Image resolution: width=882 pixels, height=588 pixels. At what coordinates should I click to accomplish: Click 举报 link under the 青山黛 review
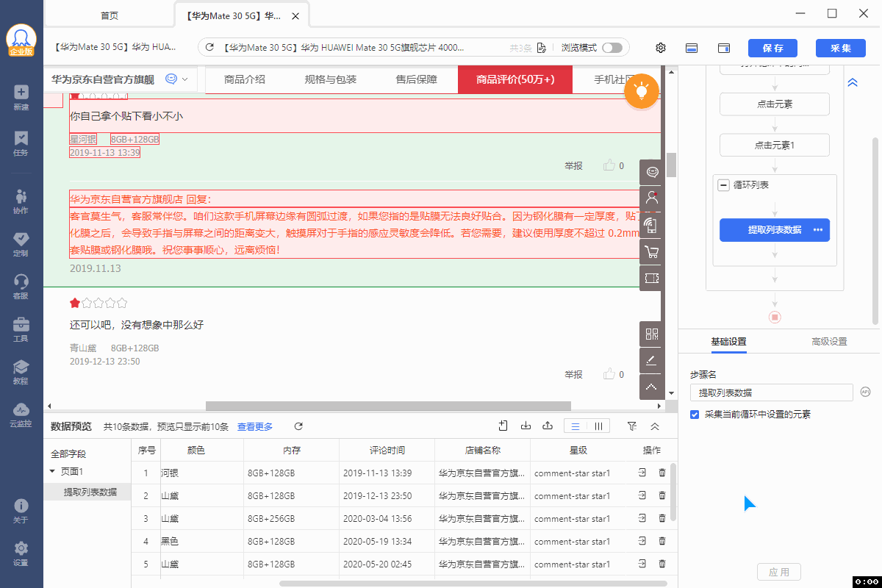click(x=573, y=375)
